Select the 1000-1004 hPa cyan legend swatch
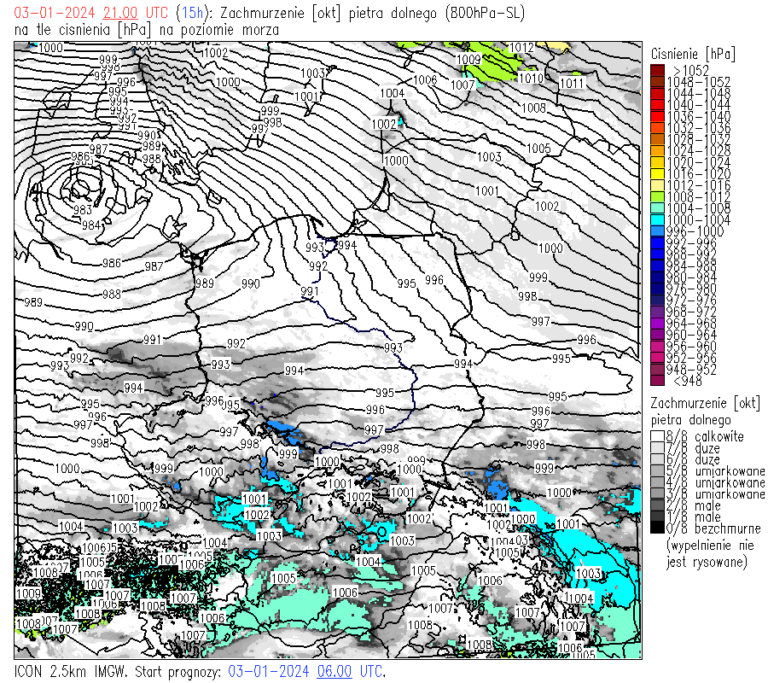Viewport: 768px width, 683px height. (x=656, y=220)
